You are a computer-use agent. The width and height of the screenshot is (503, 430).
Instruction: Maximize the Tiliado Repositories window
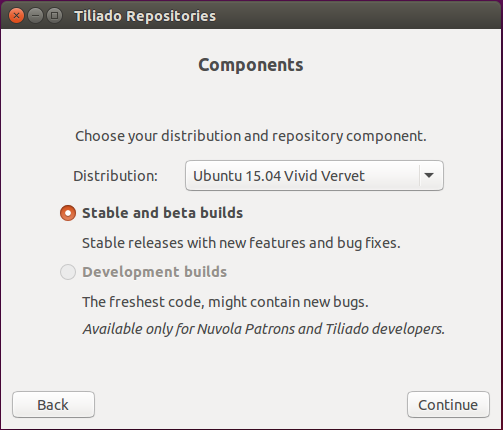pos(55,16)
